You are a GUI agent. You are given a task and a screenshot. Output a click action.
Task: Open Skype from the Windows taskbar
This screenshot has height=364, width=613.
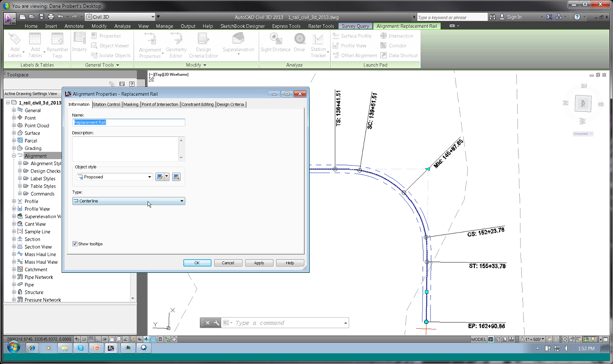(81, 348)
